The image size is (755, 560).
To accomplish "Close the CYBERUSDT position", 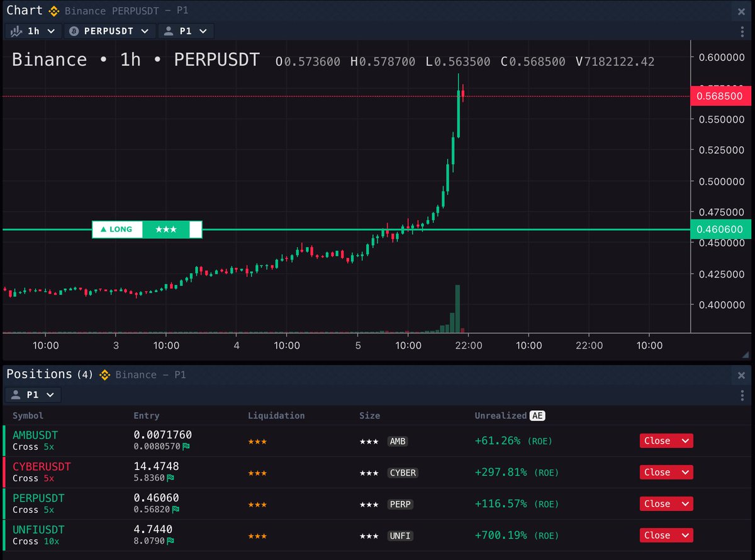I will coord(657,473).
